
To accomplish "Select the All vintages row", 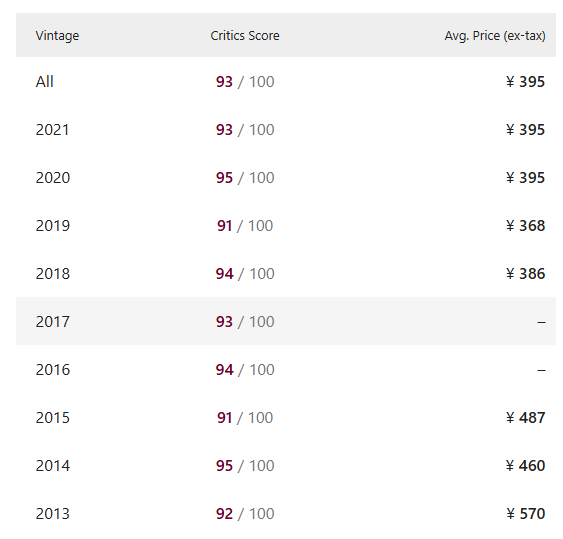I will [286, 82].
